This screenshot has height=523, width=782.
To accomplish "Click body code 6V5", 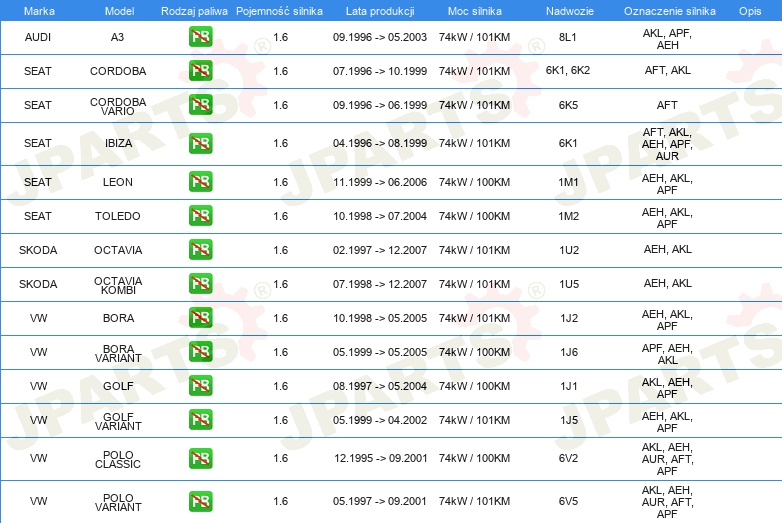I will coord(568,501).
